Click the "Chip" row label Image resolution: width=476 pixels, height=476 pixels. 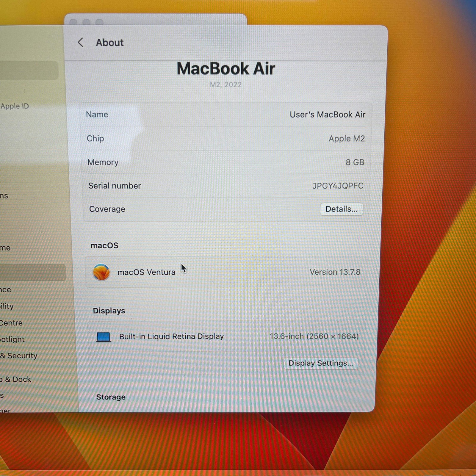(95, 139)
